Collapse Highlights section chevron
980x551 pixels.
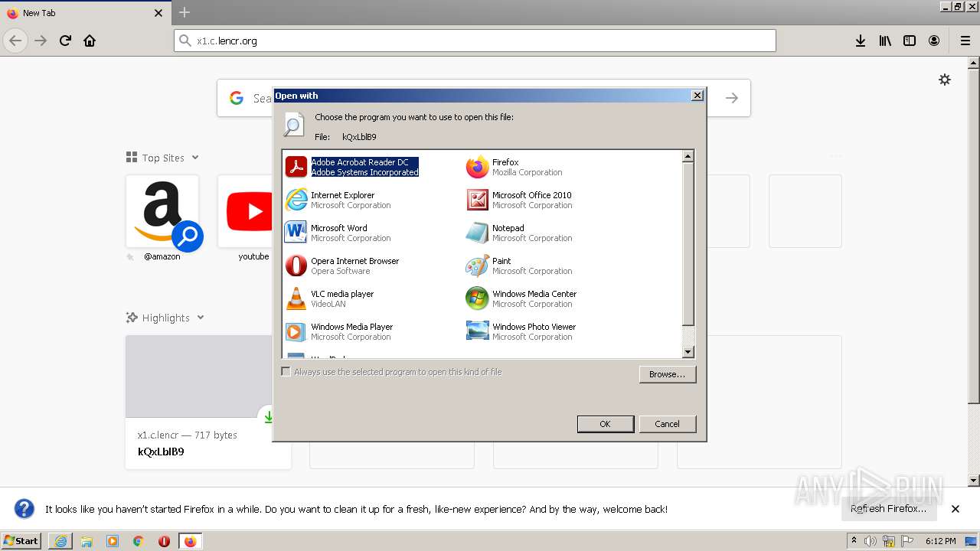[201, 318]
